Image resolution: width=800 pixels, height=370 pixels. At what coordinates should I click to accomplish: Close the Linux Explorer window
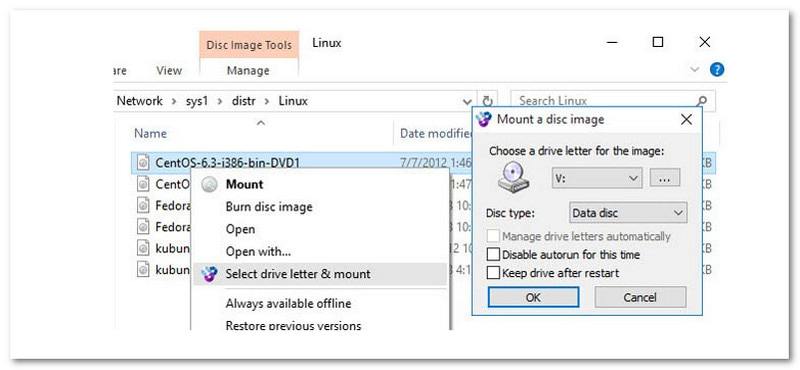(705, 42)
